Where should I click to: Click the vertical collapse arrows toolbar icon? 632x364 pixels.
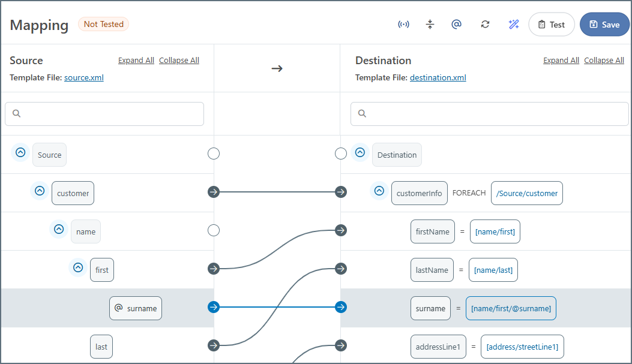[x=430, y=25]
